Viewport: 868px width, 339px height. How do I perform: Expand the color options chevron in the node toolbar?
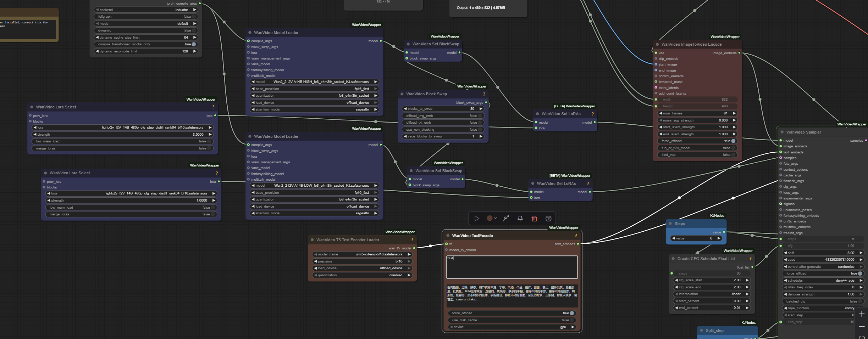pos(496,219)
